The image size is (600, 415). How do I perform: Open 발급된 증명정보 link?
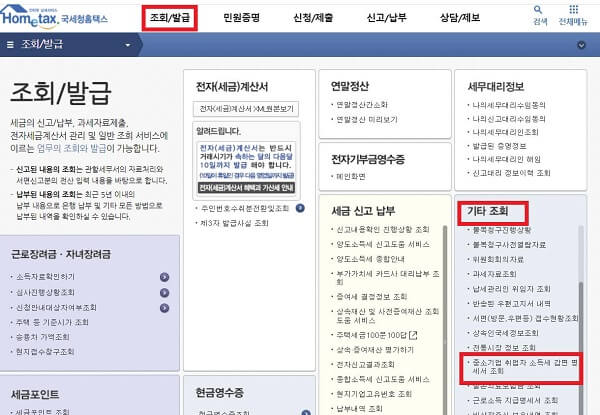pyautogui.click(x=499, y=146)
